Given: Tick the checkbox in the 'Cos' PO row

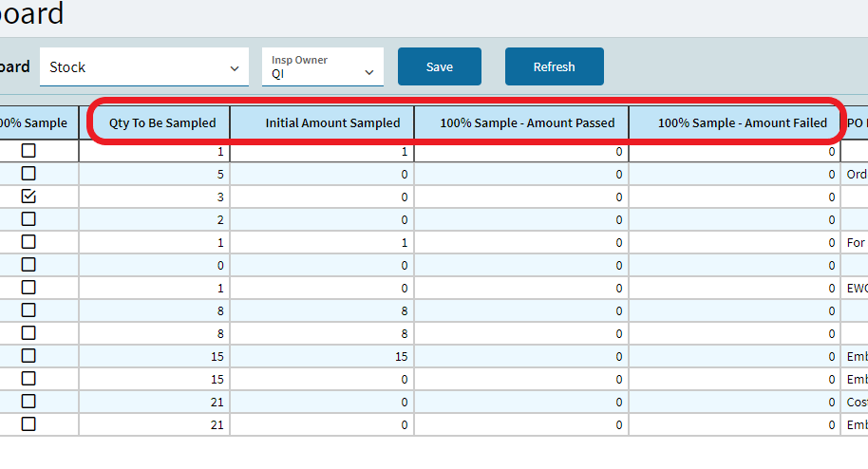Looking at the screenshot, I should click(28, 401).
